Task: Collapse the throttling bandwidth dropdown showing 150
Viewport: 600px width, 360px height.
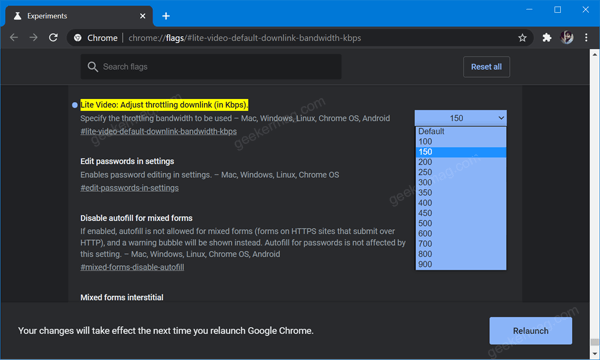Action: tap(461, 118)
